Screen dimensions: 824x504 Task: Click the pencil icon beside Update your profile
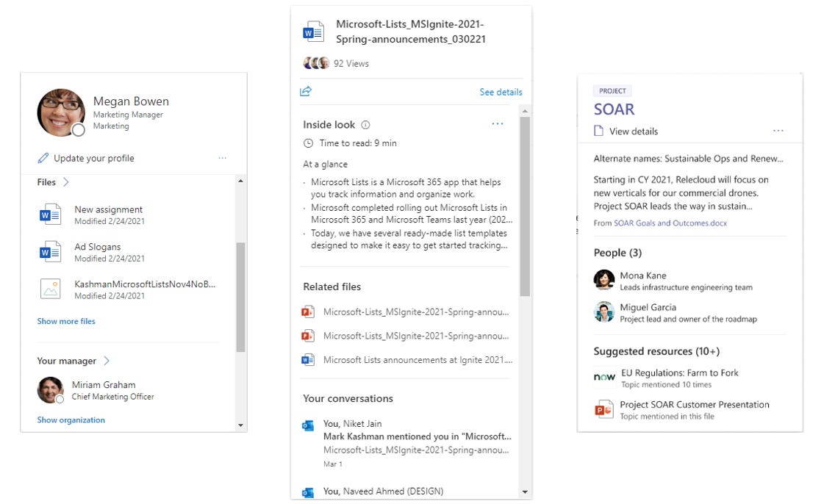(43, 158)
